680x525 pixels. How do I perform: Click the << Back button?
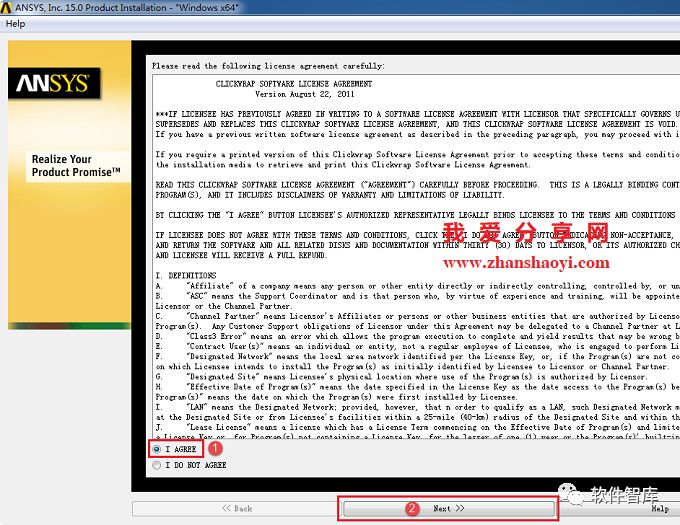coord(237,509)
